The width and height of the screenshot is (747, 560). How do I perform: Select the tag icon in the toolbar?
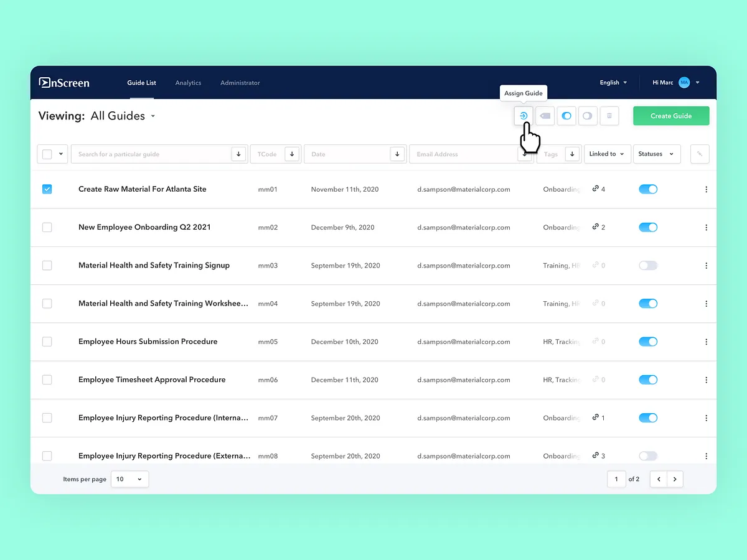tap(545, 116)
